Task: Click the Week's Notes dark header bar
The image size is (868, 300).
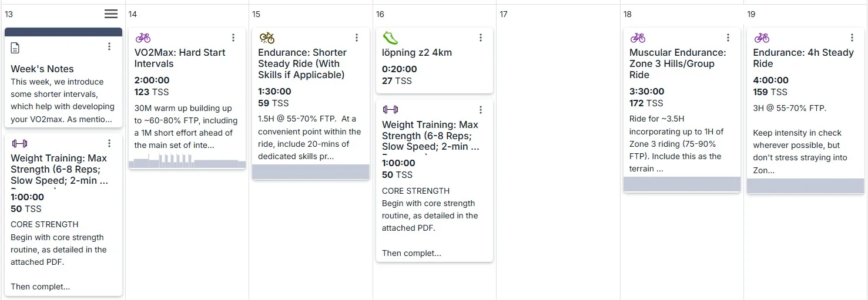Action: pos(63,32)
